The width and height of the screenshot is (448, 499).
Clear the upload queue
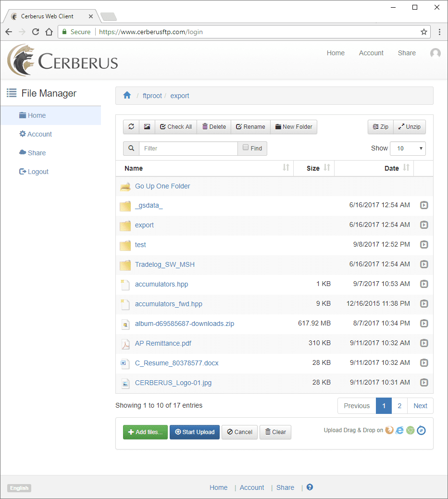(275, 432)
